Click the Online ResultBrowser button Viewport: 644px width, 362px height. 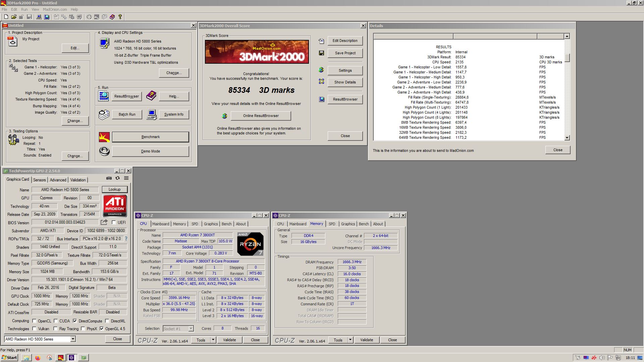261,116
